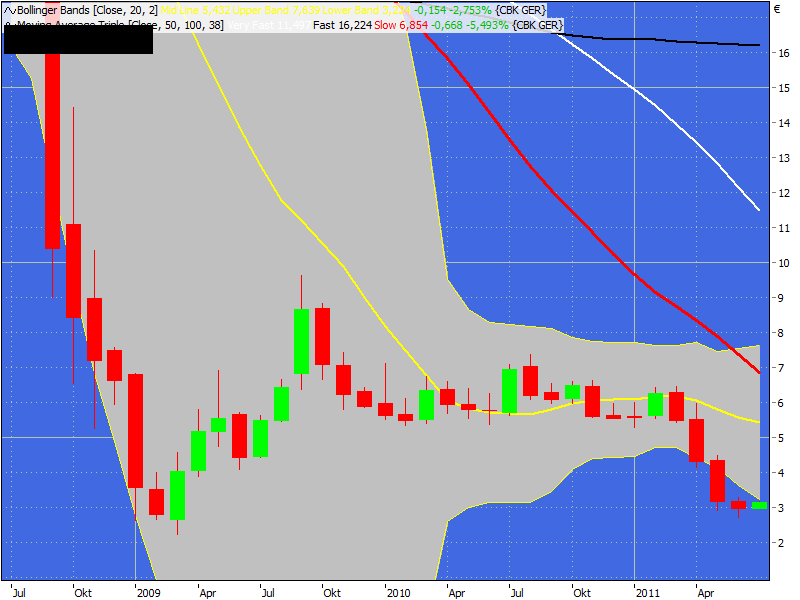Click {CBK GER} in the Bollinger Bands row

[x=520, y=10]
